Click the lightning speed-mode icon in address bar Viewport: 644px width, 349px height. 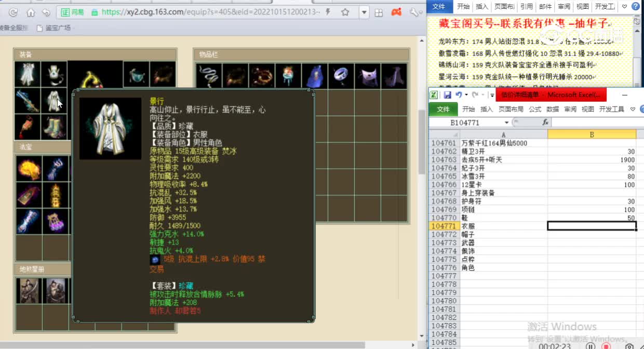tap(327, 12)
